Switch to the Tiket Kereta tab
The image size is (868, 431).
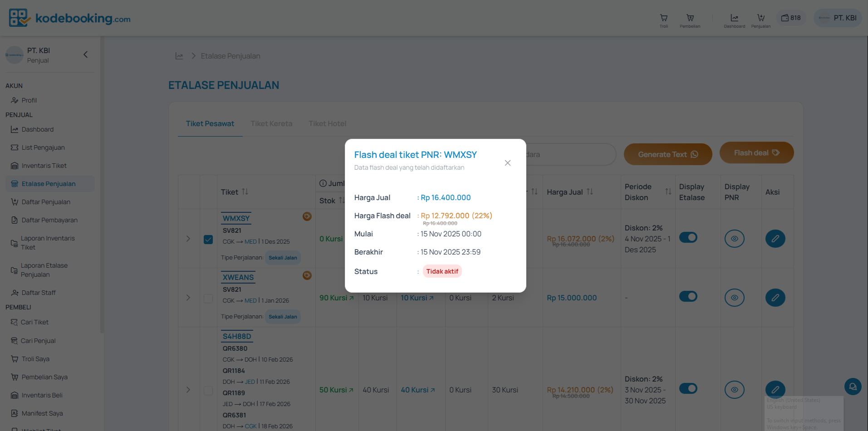click(x=271, y=123)
